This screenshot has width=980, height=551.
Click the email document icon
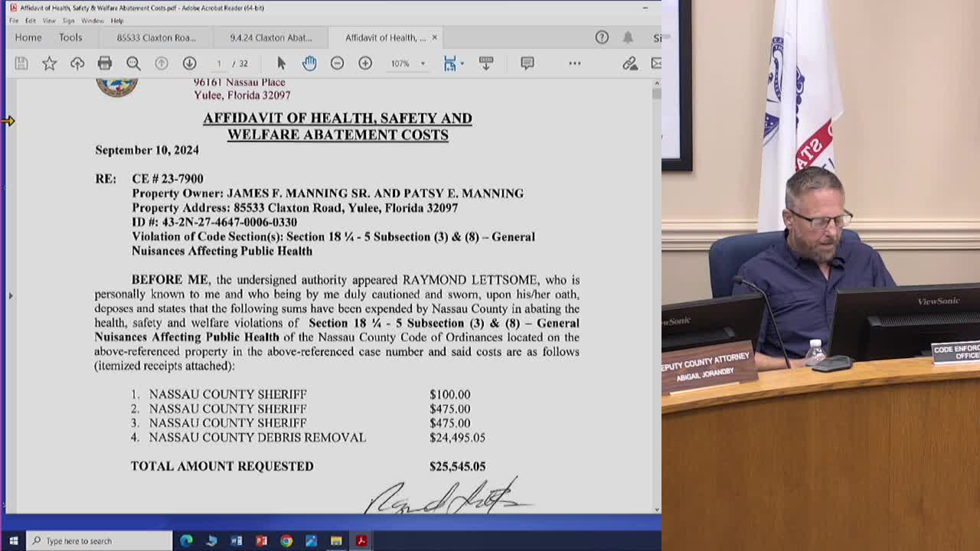(656, 64)
